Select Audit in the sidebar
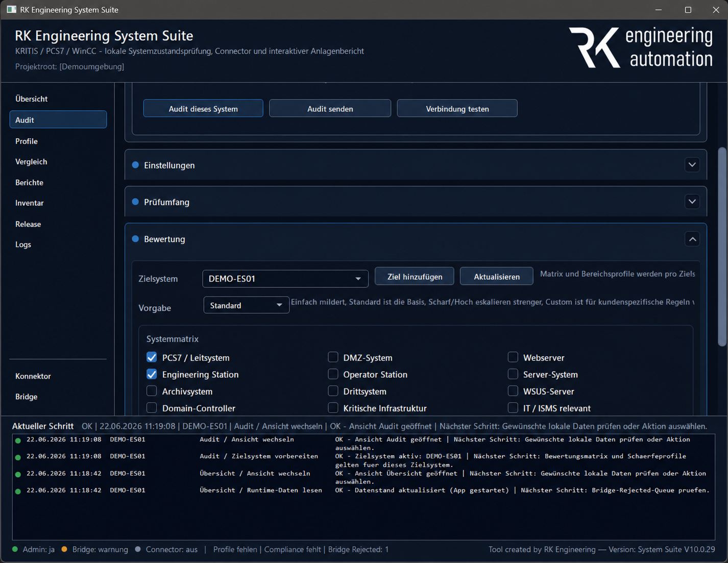 tap(58, 119)
